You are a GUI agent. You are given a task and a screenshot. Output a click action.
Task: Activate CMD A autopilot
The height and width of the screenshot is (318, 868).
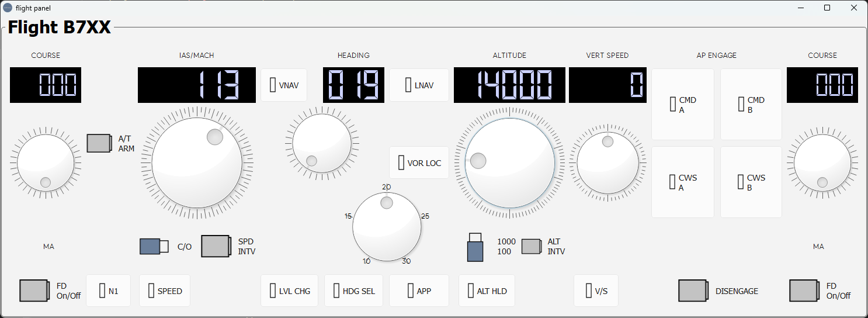click(x=682, y=105)
